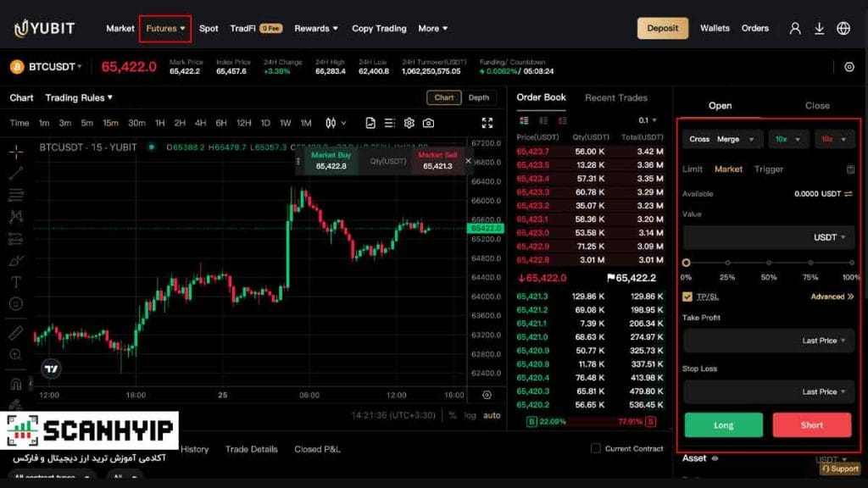
Task: Open green 10x long leverage dropdown
Action: 787,140
